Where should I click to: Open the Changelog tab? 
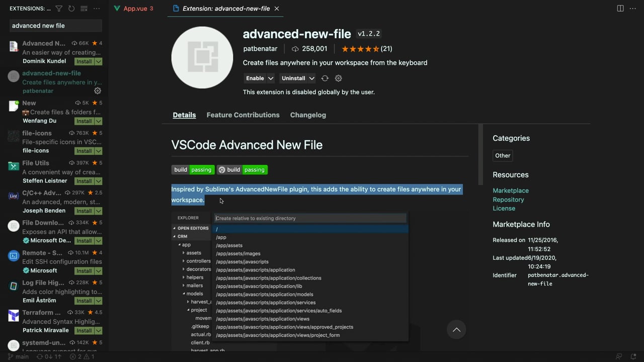pos(308,115)
